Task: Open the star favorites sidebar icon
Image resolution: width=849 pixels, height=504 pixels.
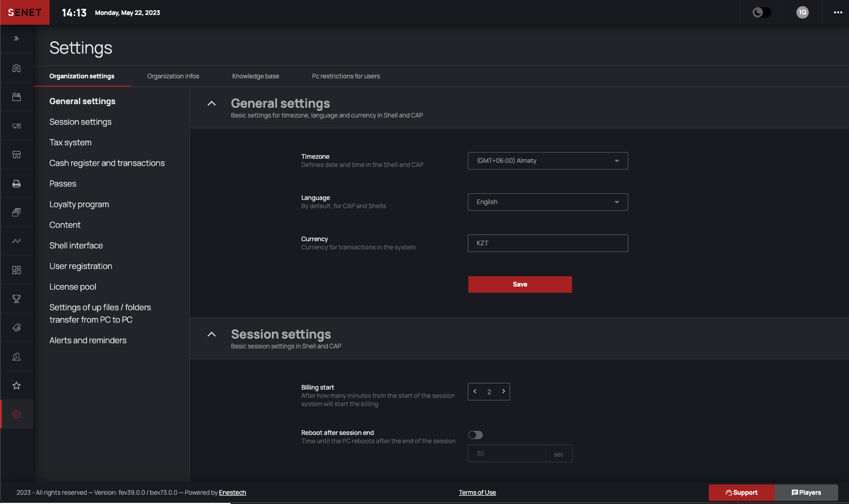Action: 17,385
